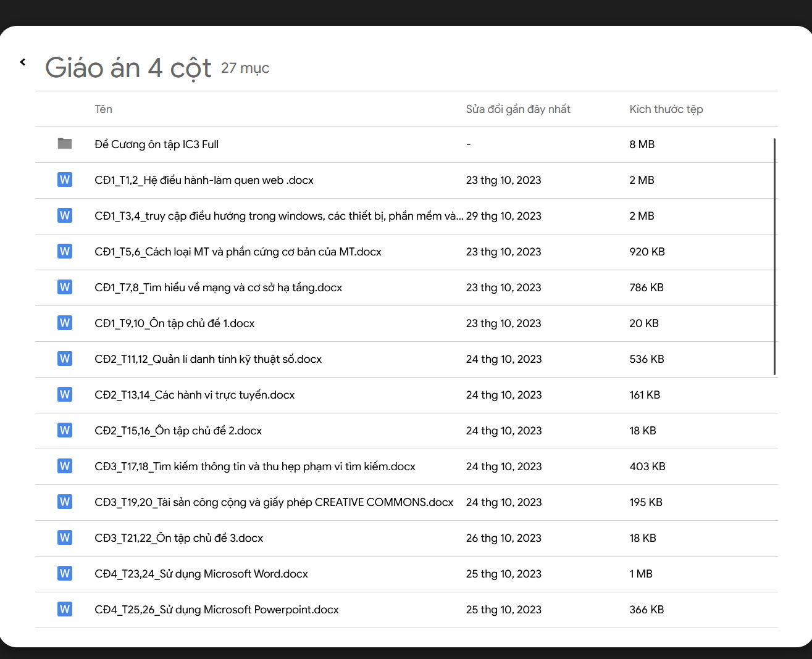812x659 pixels.
Task: Open folder Đề Cương ôn tập IC3 Full
Action: click(157, 144)
